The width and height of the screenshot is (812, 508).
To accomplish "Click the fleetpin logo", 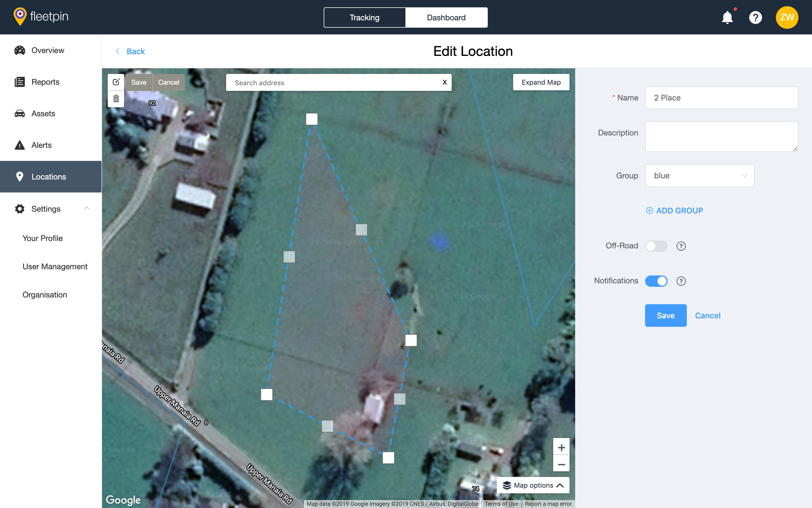I will click(41, 16).
